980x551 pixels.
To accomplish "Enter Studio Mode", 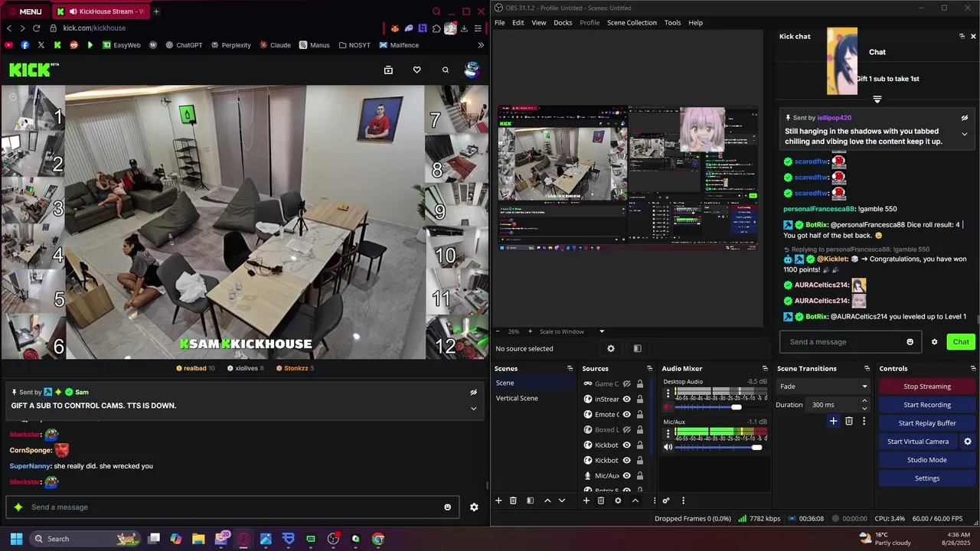I will click(x=927, y=460).
